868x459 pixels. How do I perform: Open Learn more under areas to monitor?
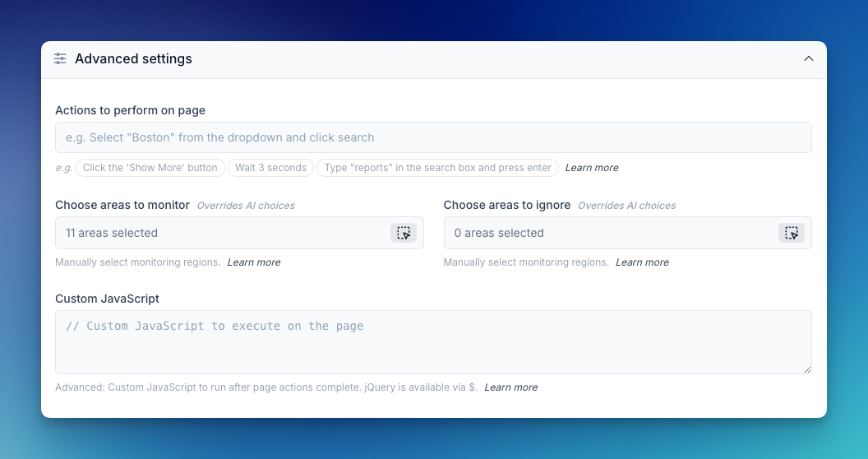[253, 262]
